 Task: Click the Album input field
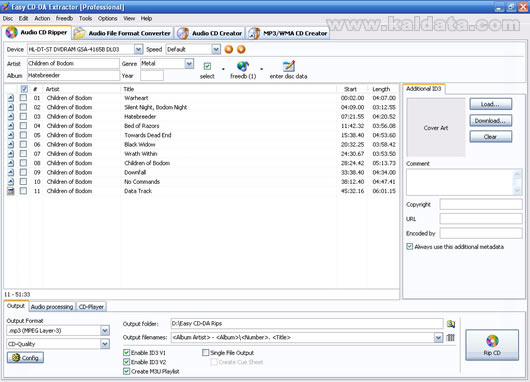(x=73, y=75)
